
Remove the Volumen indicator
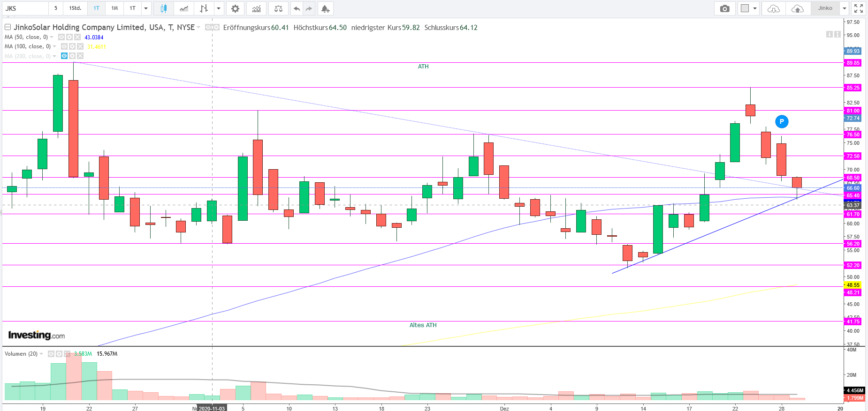[67, 354]
